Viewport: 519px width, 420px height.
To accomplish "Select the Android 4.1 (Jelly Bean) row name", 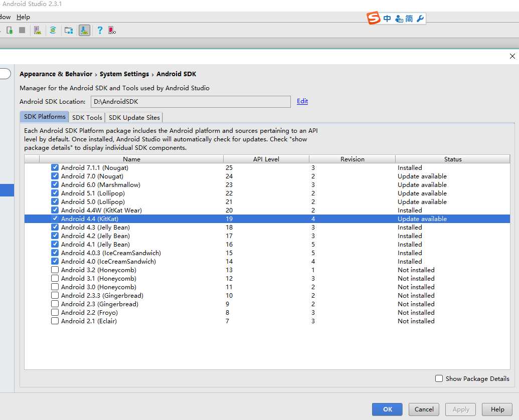I will pyautogui.click(x=95, y=244).
